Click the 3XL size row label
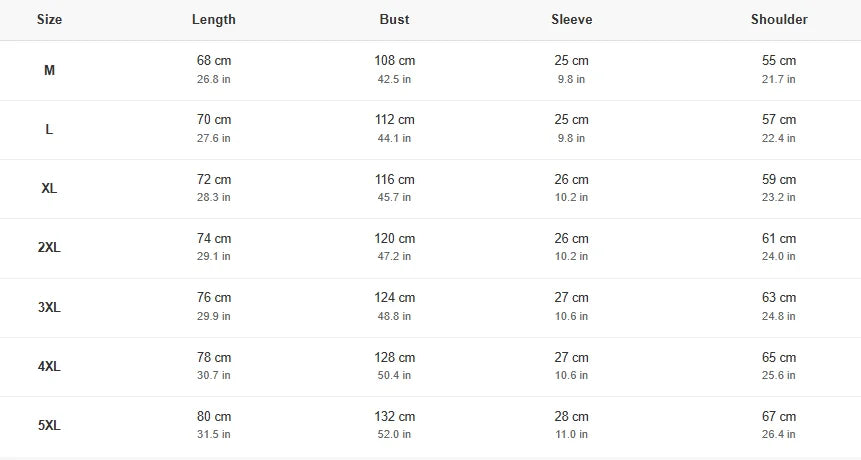Image resolution: width=861 pixels, height=460 pixels. tap(49, 307)
